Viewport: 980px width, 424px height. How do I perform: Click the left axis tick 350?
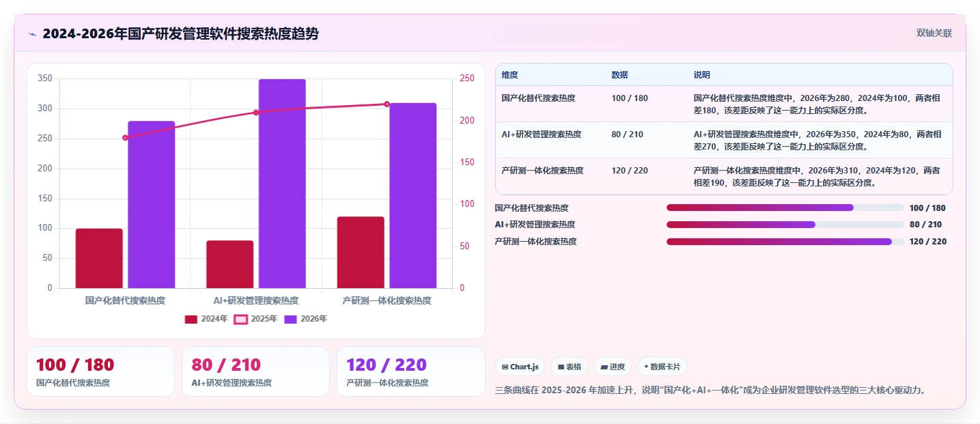(x=45, y=79)
